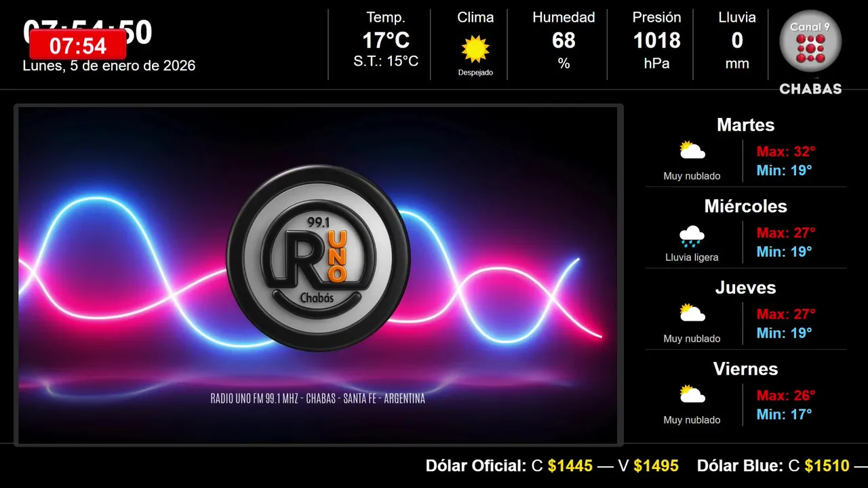Click the Presión header label
The image size is (868, 488).
[656, 18]
